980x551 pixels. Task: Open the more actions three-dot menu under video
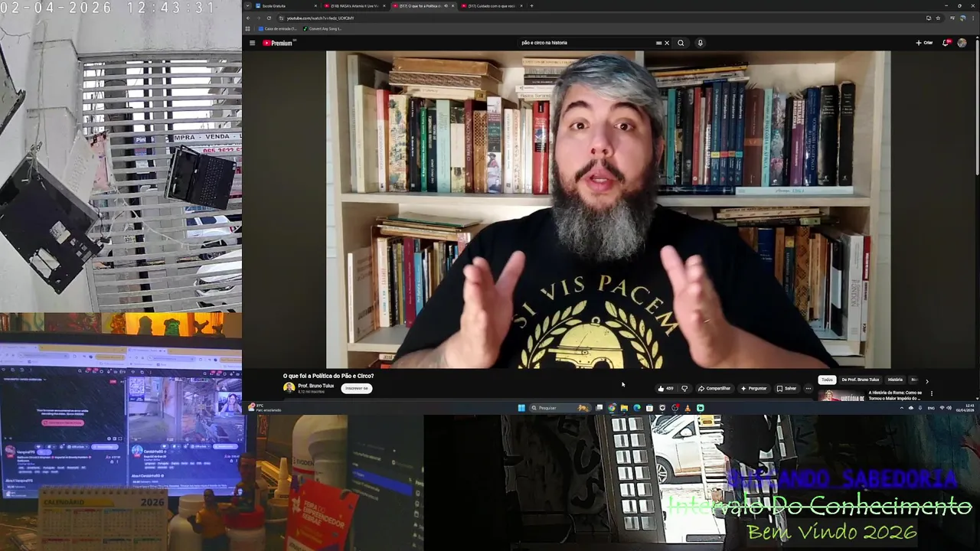point(808,388)
